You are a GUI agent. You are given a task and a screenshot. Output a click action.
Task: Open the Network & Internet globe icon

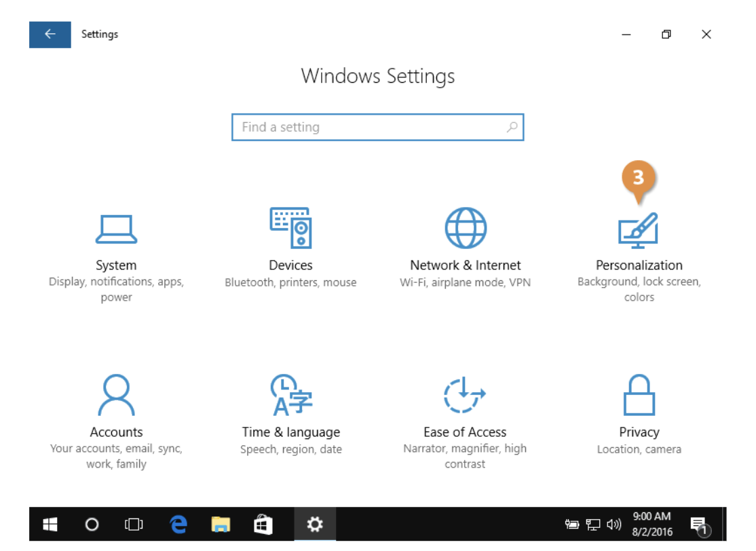(466, 228)
